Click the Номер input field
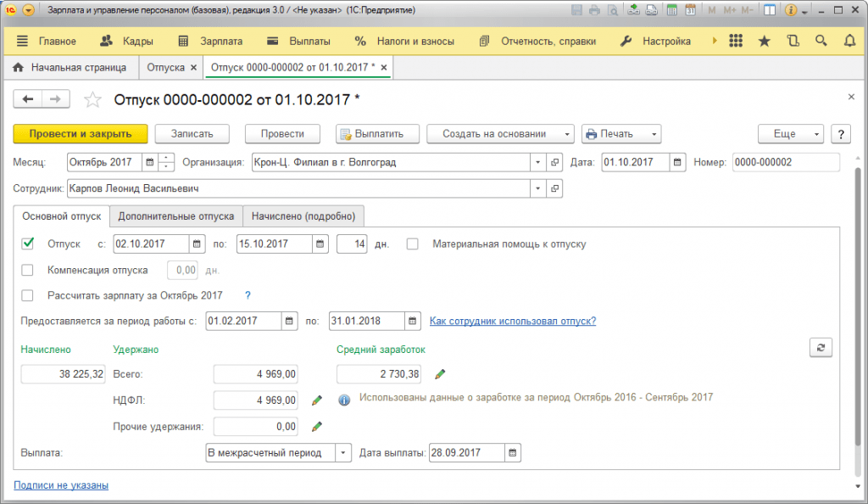 click(x=786, y=162)
